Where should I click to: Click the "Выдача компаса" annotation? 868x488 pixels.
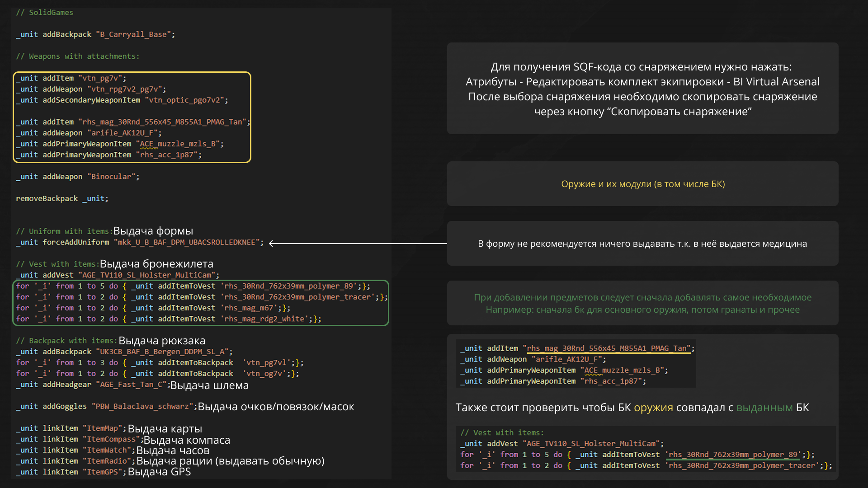(x=187, y=440)
